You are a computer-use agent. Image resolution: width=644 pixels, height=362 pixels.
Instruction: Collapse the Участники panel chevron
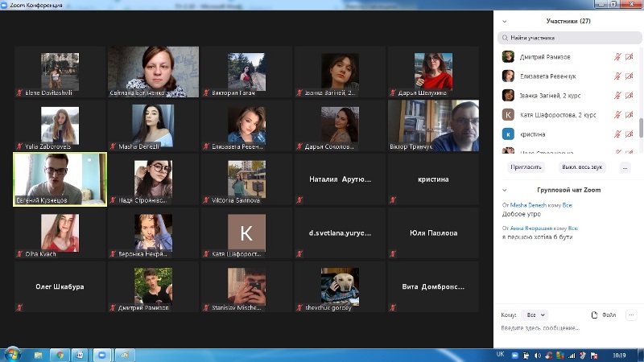(505, 22)
